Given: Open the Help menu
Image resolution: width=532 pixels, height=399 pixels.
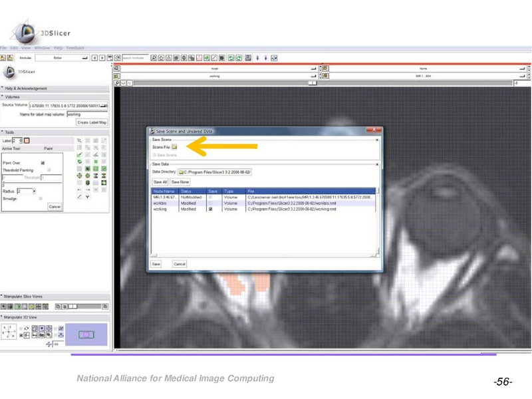Looking at the screenshot, I should [x=59, y=48].
